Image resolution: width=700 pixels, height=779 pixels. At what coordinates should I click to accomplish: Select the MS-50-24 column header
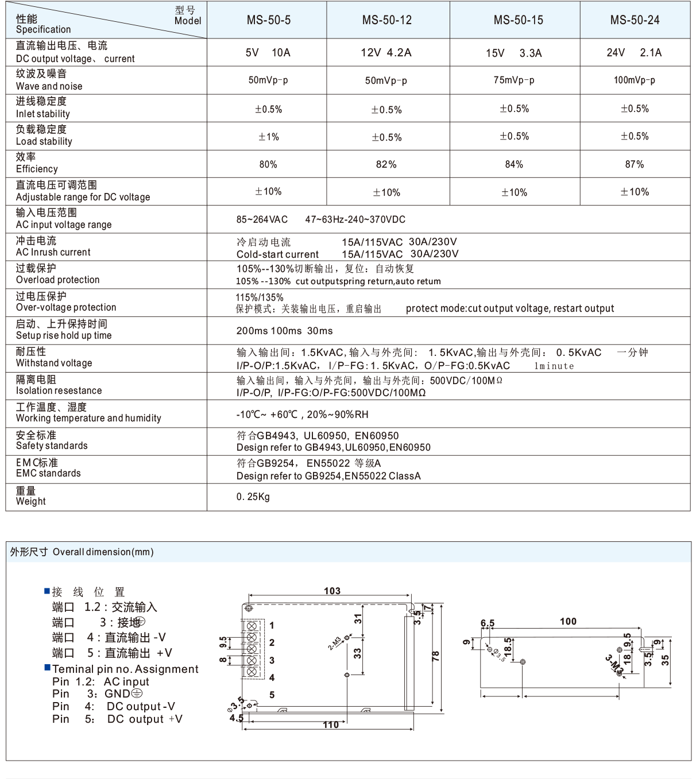pyautogui.click(x=636, y=20)
